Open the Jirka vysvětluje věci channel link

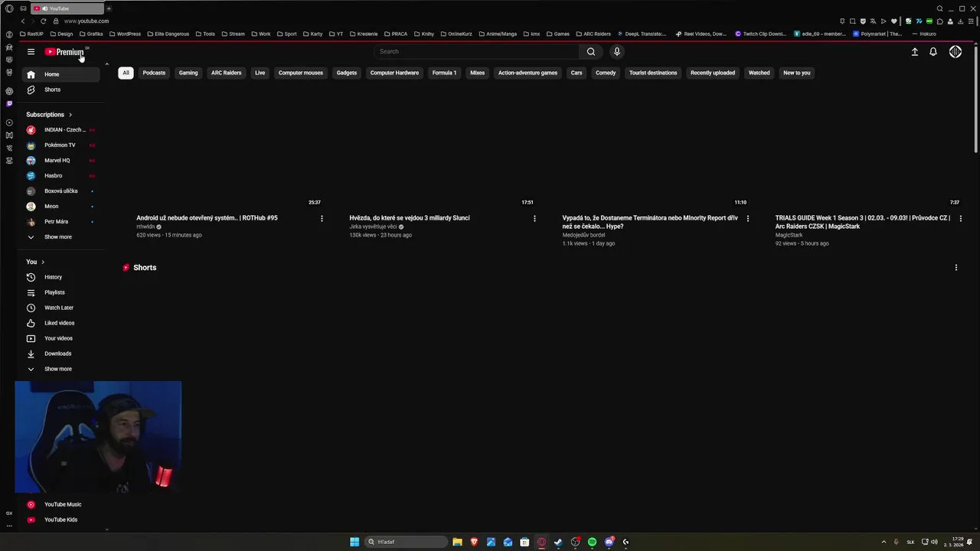coord(373,227)
